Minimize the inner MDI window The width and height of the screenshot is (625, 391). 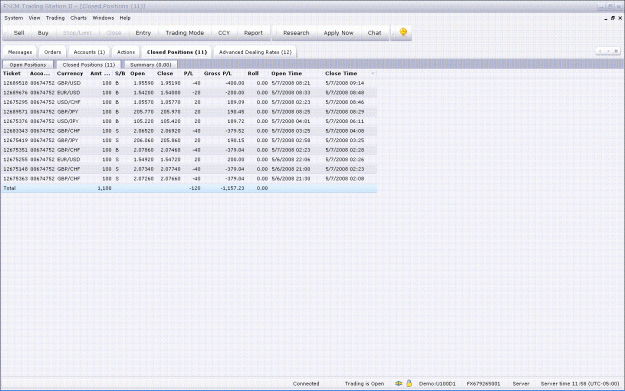pos(606,18)
